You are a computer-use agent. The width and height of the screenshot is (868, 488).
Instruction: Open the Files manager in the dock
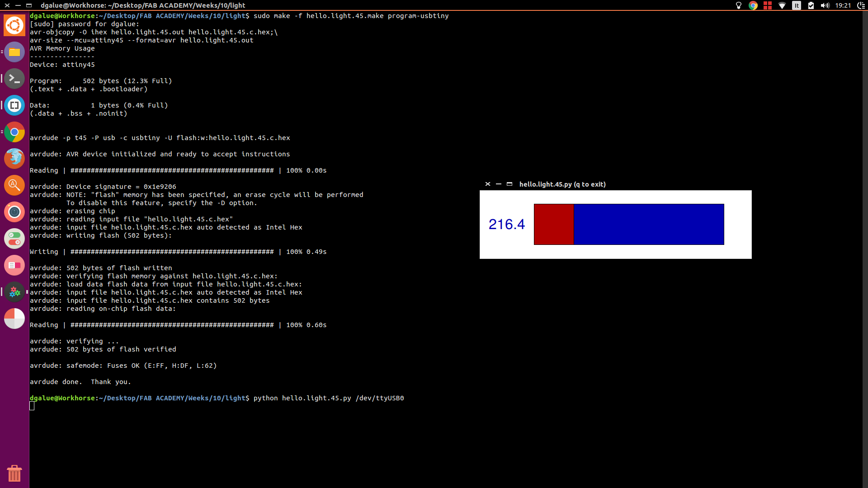click(14, 52)
